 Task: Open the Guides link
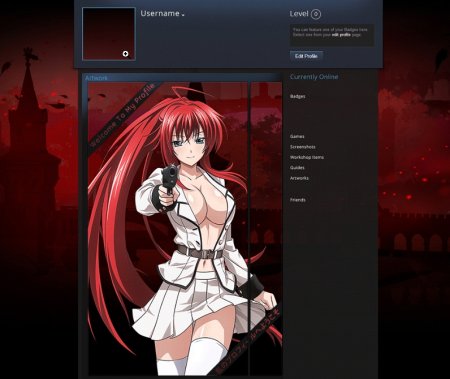click(297, 168)
